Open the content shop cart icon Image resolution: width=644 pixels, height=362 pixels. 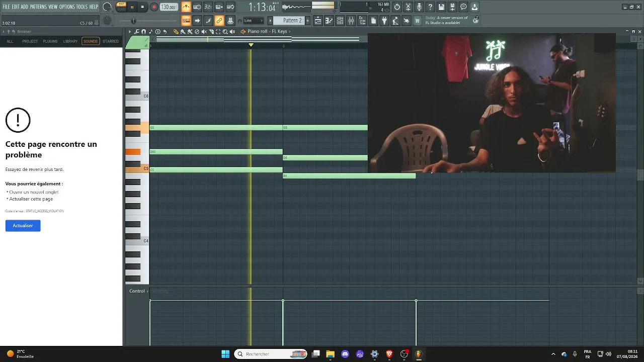(417, 21)
